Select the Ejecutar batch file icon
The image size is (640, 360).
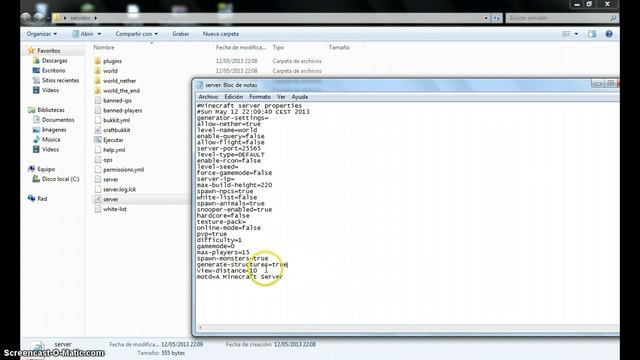[98, 140]
